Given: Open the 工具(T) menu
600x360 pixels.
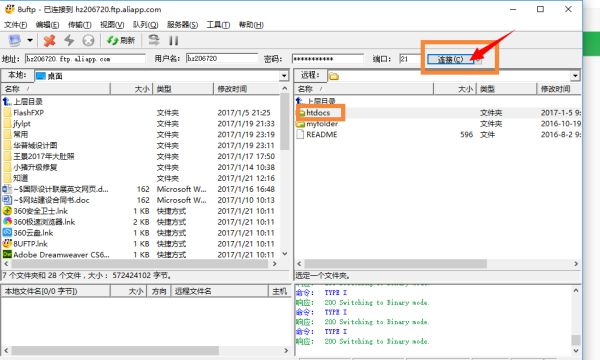Looking at the screenshot, I should [x=218, y=25].
